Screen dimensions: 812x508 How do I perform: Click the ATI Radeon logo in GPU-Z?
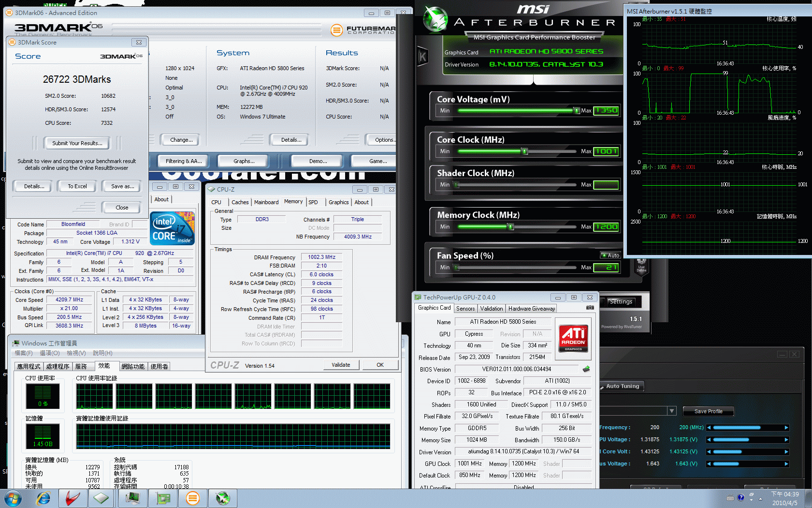click(573, 338)
